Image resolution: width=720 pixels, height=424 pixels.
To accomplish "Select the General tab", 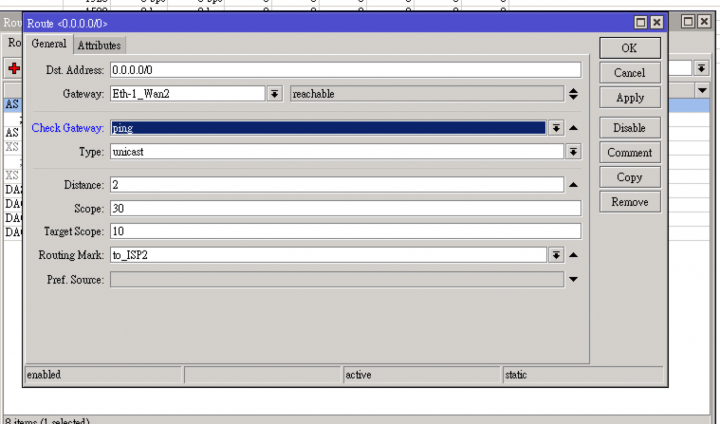I will coord(49,44).
